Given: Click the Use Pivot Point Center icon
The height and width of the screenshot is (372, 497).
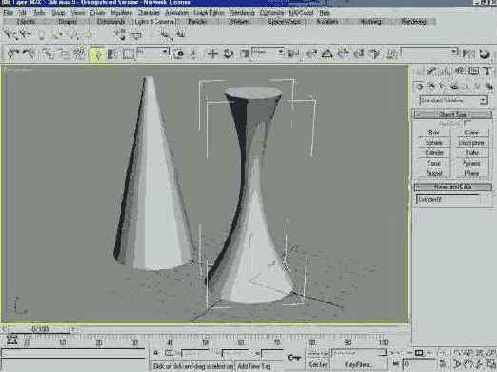Looking at the screenshot, I should tap(293, 53).
